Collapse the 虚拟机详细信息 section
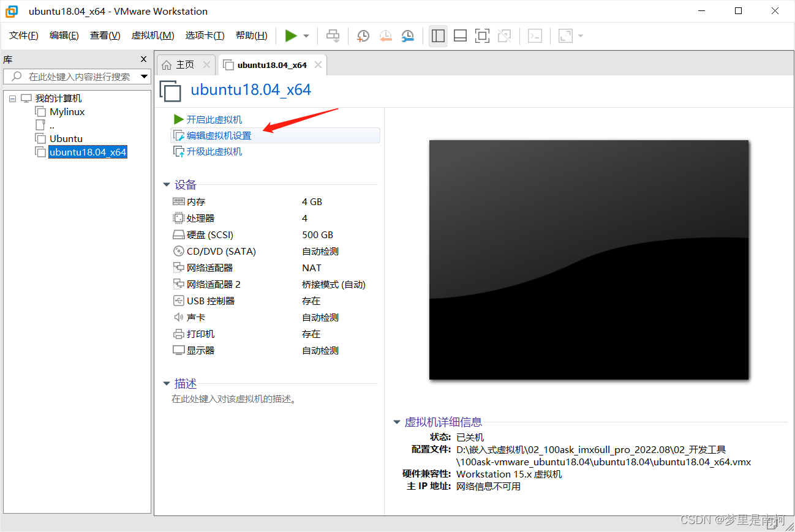This screenshot has width=795, height=532. [397, 422]
